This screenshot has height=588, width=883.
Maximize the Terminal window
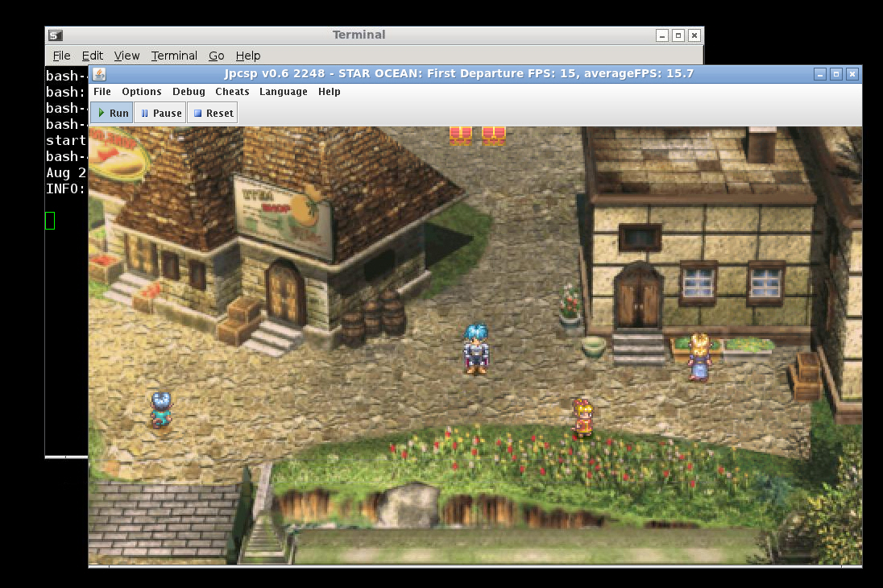[678, 35]
